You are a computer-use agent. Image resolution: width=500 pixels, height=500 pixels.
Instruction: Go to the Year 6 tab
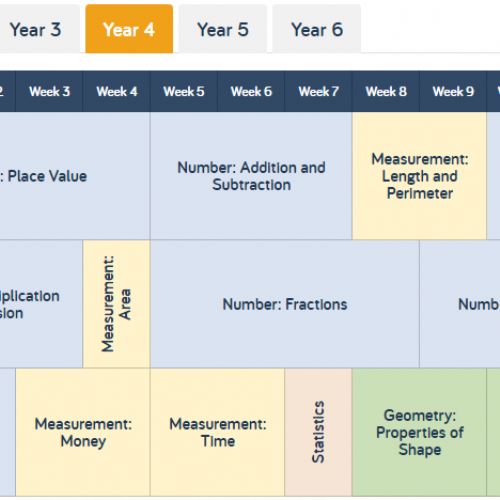point(317,29)
